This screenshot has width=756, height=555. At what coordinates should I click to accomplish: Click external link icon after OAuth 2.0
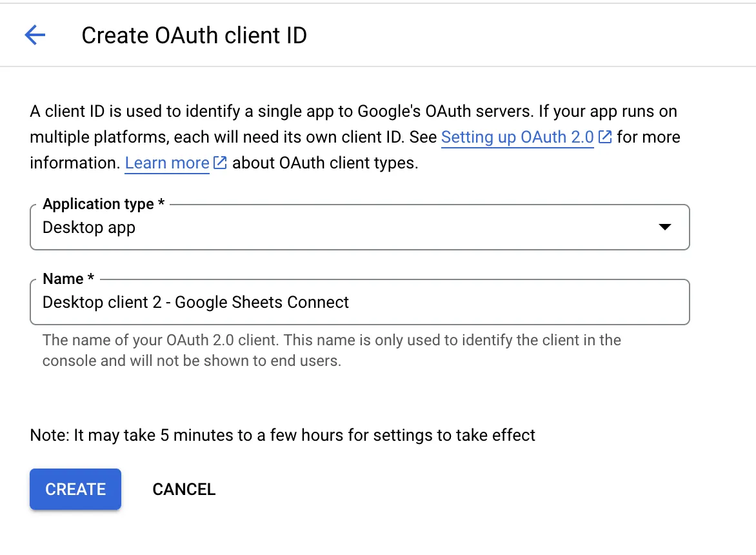[605, 137]
